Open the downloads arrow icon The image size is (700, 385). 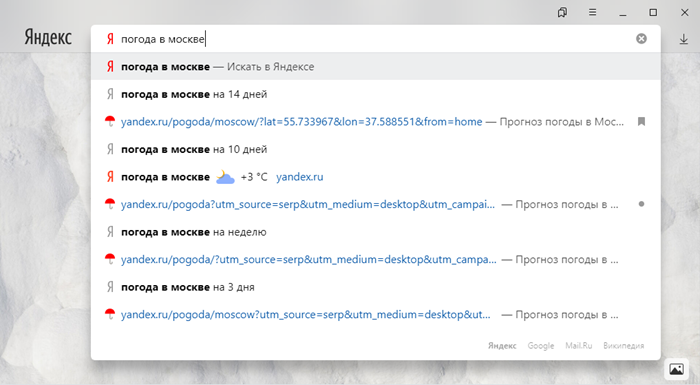tap(683, 39)
